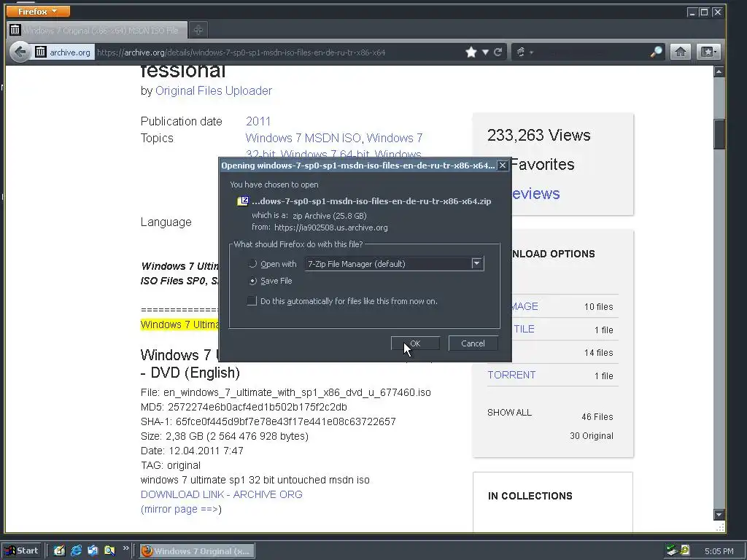This screenshot has width=747, height=560.
Task: Click the 233,263 Views text
Action: click(539, 135)
